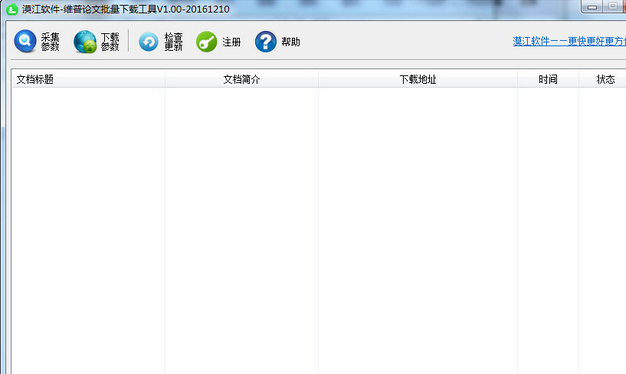The image size is (626, 374).
Task: Sort by 下载地址 column header
Action: pos(418,79)
